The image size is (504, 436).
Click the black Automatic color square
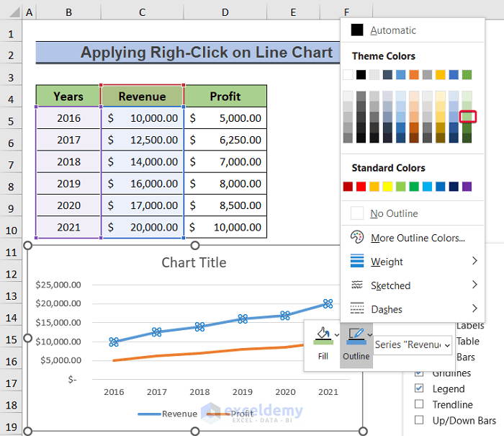point(357,30)
